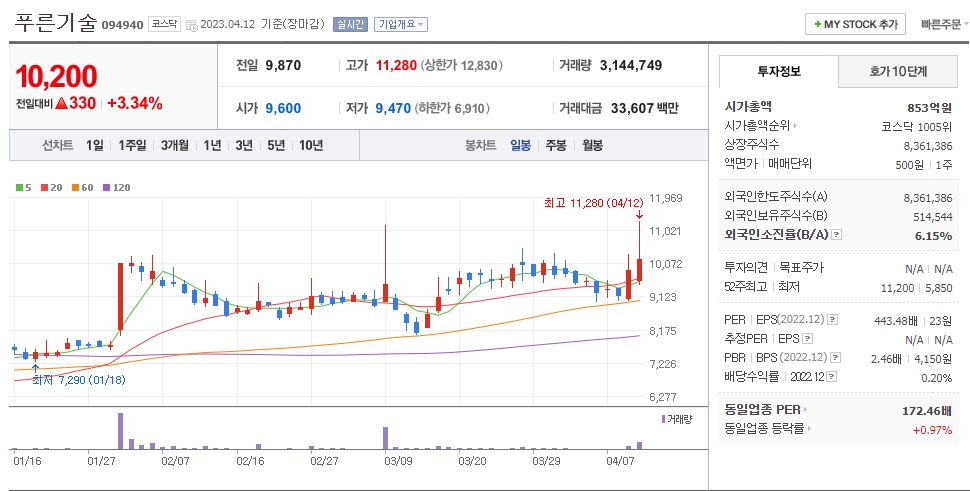Click the 거래대금 value 33,607 백만
The height and width of the screenshot is (491, 970).
click(x=645, y=108)
